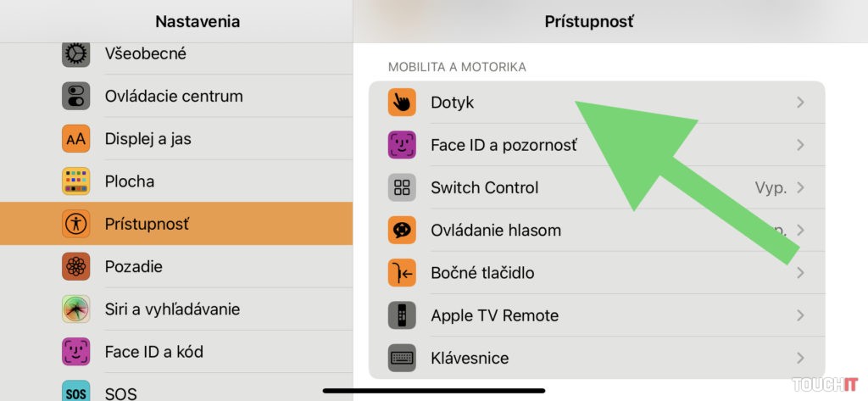Go to Face ID a kód
This screenshot has height=401, width=868.
point(153,352)
